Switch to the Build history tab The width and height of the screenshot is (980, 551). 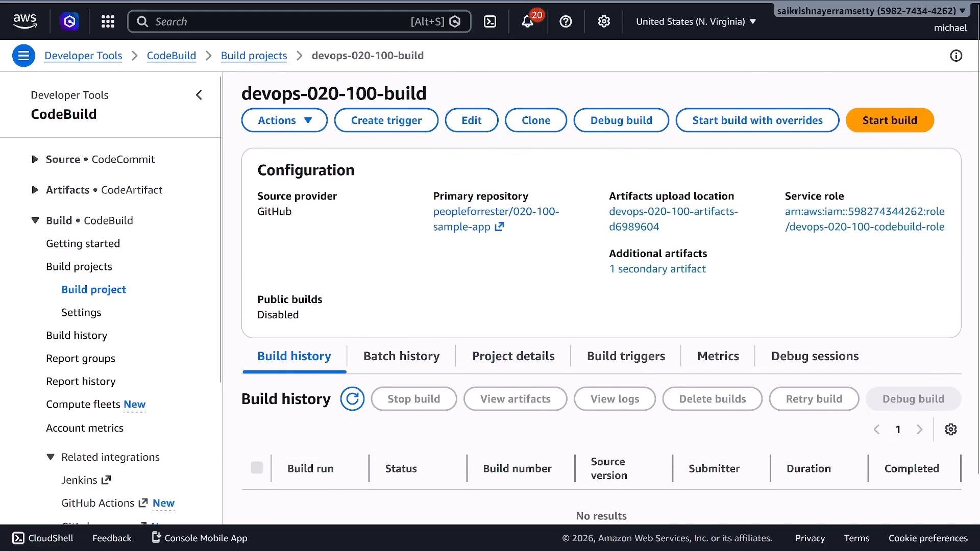294,356
